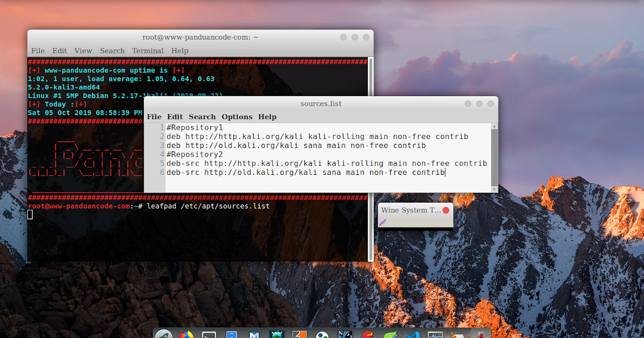Maximize the sources.list editor window
Image resolution: width=644 pixels, height=338 pixels.
[x=479, y=104]
